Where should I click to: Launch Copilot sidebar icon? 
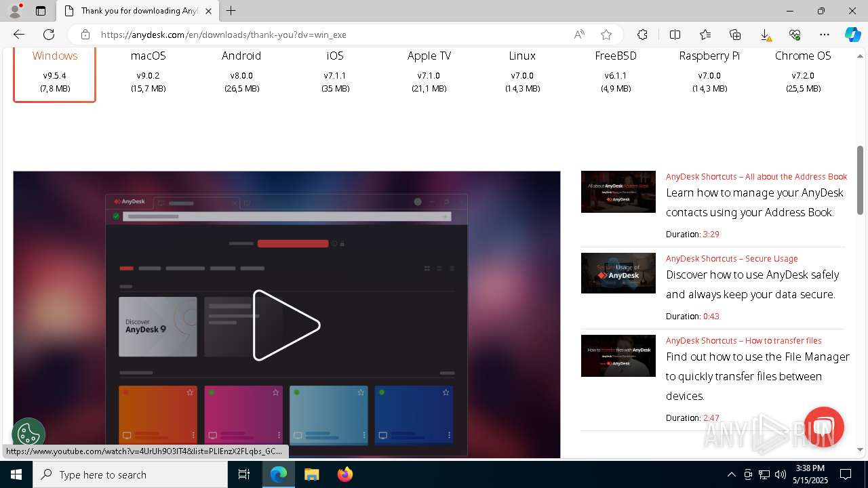[852, 35]
